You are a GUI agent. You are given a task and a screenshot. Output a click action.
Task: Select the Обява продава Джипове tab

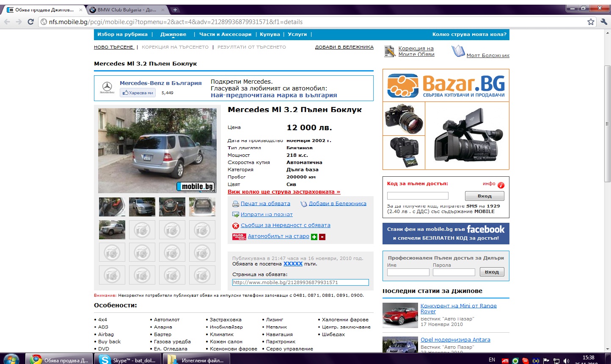tap(44, 10)
